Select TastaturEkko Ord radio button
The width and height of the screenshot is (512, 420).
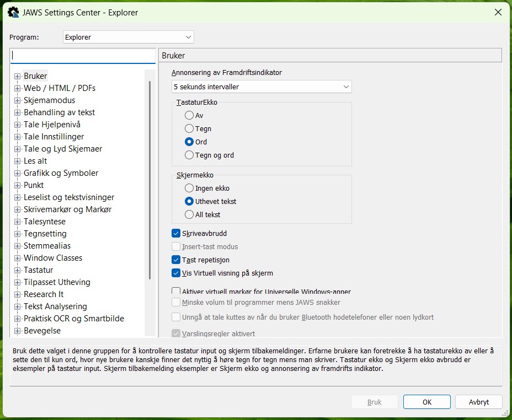pos(189,142)
